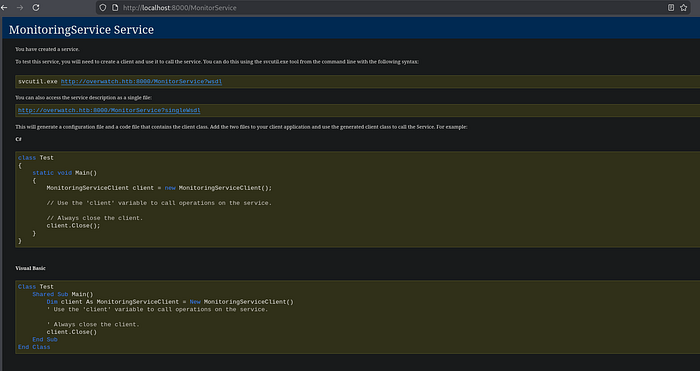Click 'class Test' line in C# sample
700x371 pixels.
(x=36, y=158)
